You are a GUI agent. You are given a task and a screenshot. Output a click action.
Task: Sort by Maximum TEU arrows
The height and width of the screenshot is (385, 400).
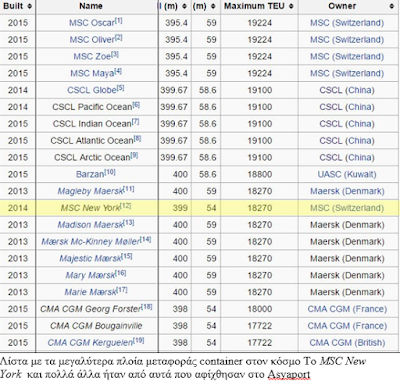[291, 6]
